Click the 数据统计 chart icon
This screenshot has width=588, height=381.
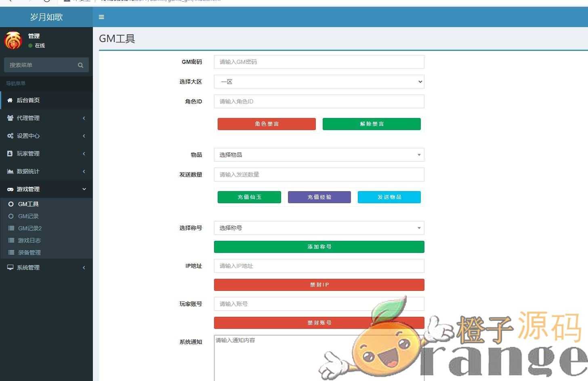tap(10, 171)
